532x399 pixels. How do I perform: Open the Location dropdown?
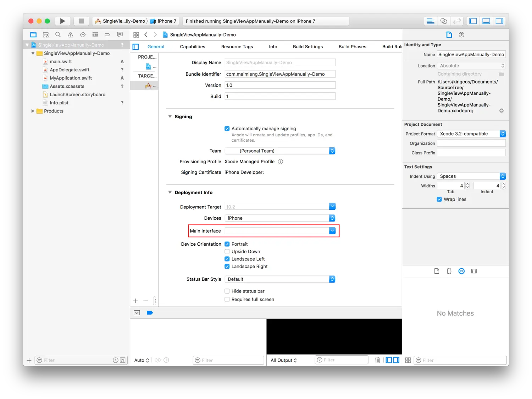tap(471, 66)
